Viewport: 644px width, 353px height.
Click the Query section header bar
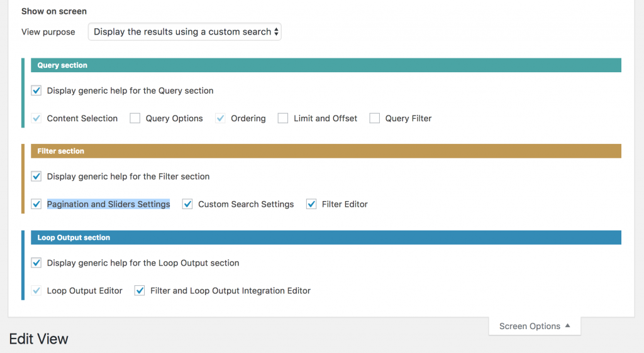click(326, 65)
